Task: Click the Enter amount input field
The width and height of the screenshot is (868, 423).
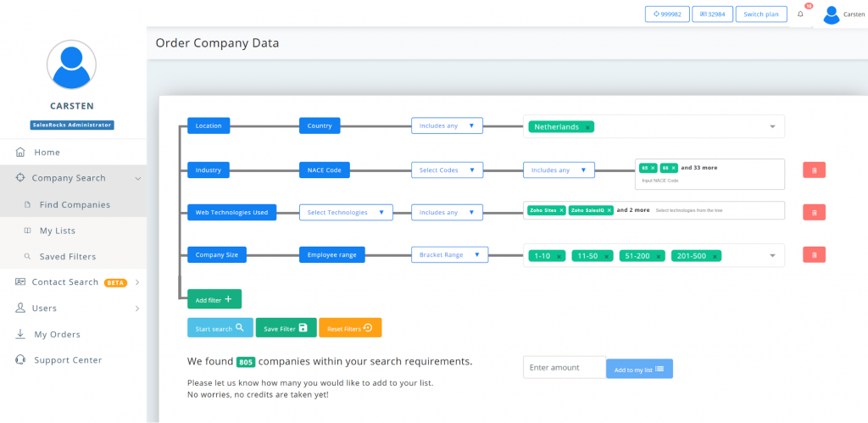Action: point(564,367)
